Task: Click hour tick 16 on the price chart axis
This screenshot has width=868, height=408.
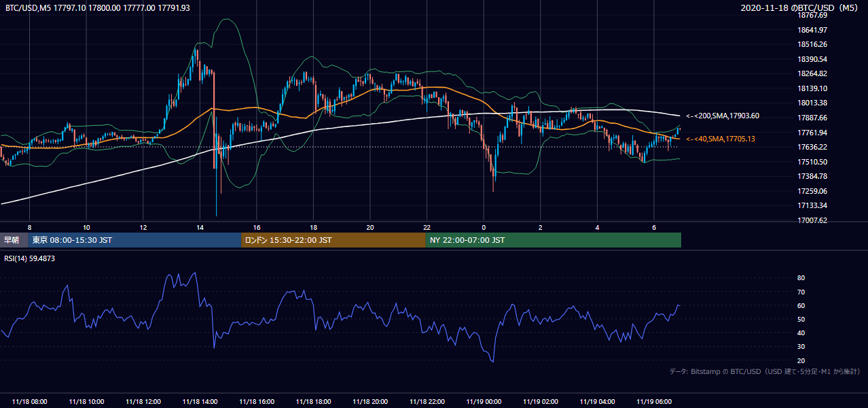Action: click(257, 227)
